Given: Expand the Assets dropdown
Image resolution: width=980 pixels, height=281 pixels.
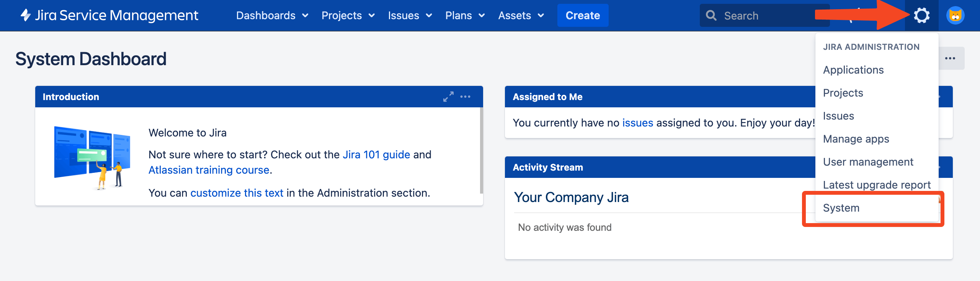Looking at the screenshot, I should [521, 15].
